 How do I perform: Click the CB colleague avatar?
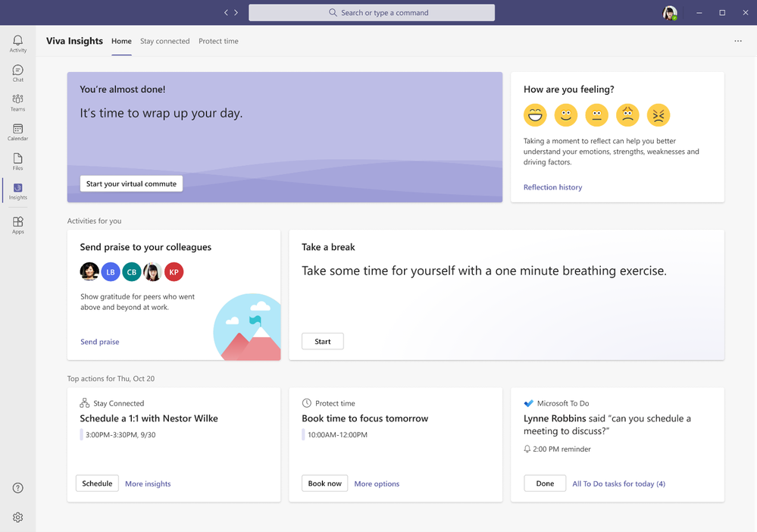pyautogui.click(x=132, y=272)
